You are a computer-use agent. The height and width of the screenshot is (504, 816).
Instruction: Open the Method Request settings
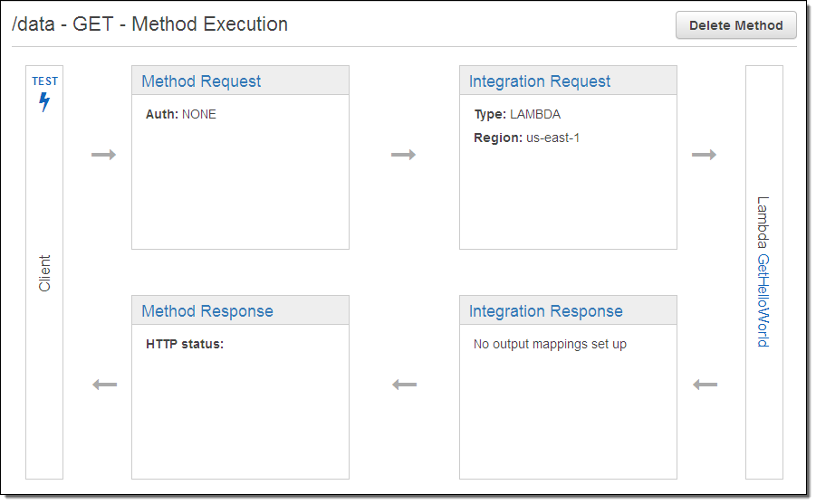(x=201, y=81)
